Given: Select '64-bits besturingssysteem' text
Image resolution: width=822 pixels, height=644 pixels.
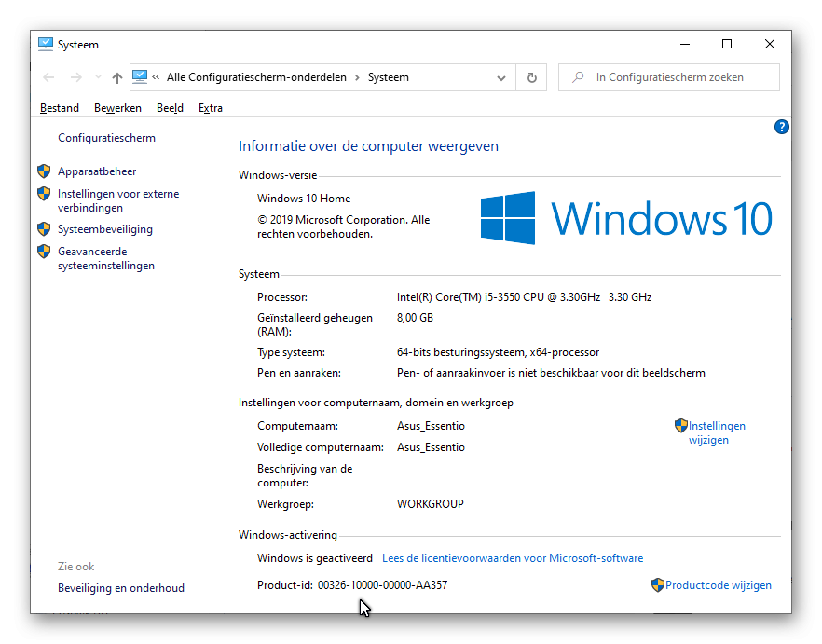Looking at the screenshot, I should tap(460, 352).
